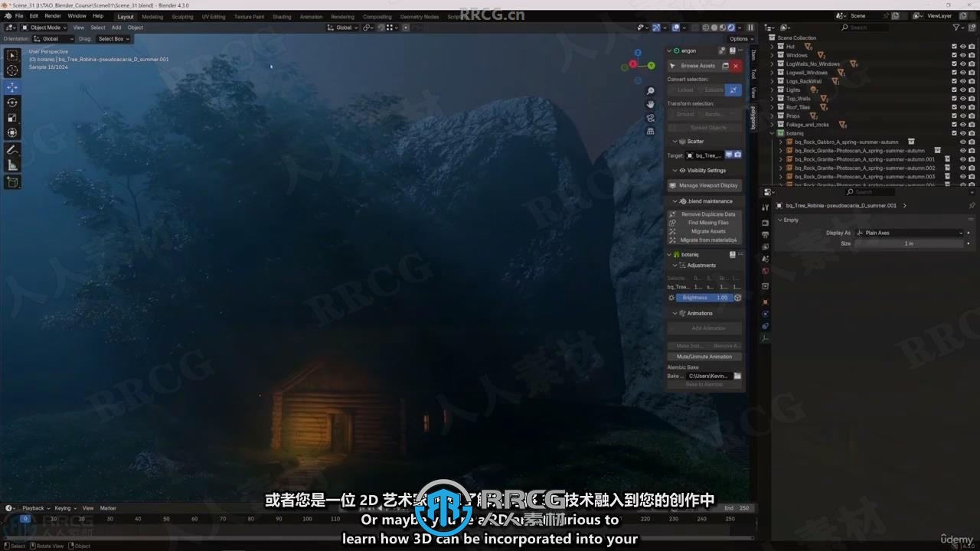This screenshot has width=980, height=551.
Task: Uncheck the Lights collection checkbox
Action: point(954,90)
